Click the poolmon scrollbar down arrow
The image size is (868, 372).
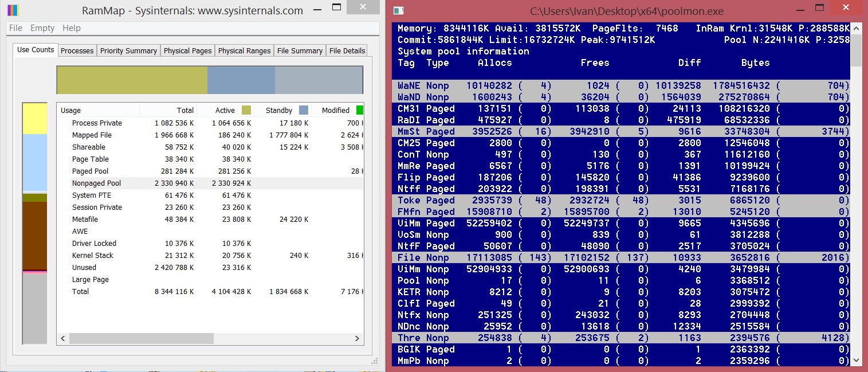(x=856, y=360)
